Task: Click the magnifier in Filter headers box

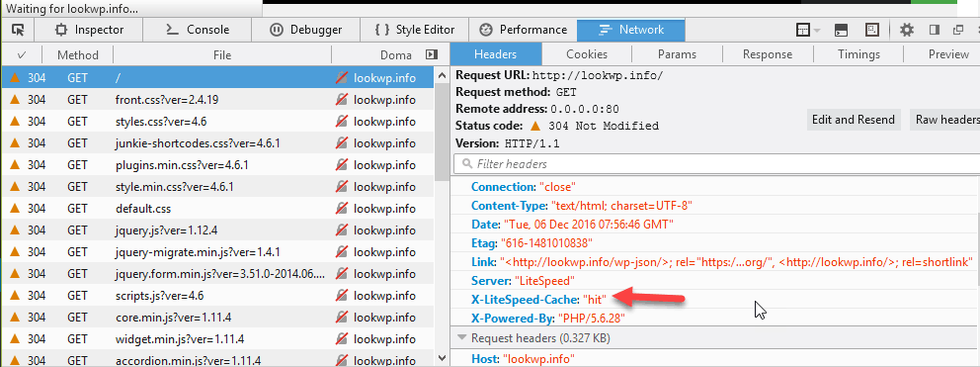Action: point(466,164)
